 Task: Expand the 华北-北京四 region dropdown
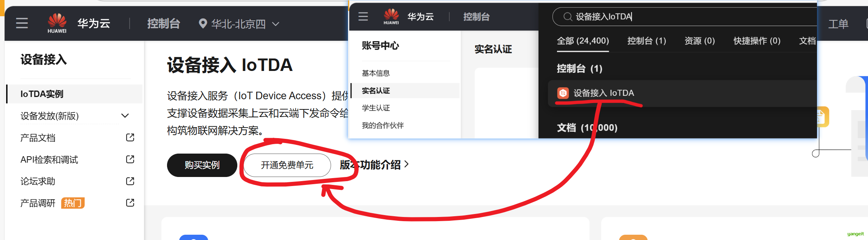pyautogui.click(x=276, y=24)
